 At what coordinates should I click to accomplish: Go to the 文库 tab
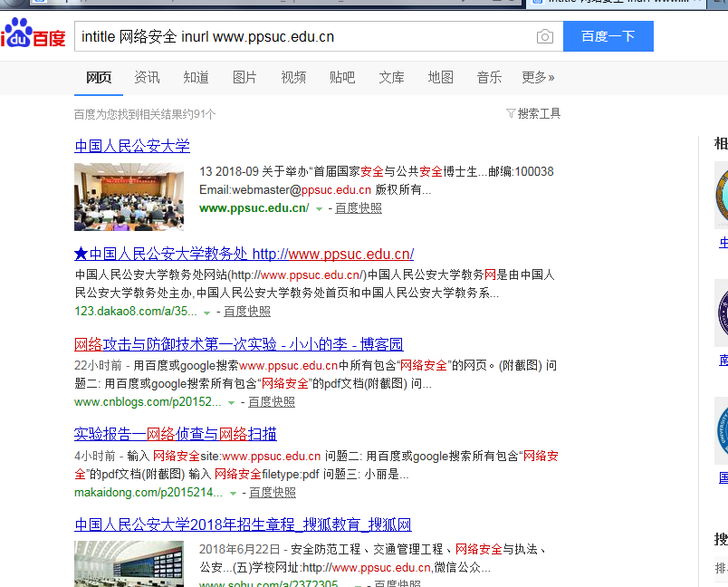tap(391, 77)
